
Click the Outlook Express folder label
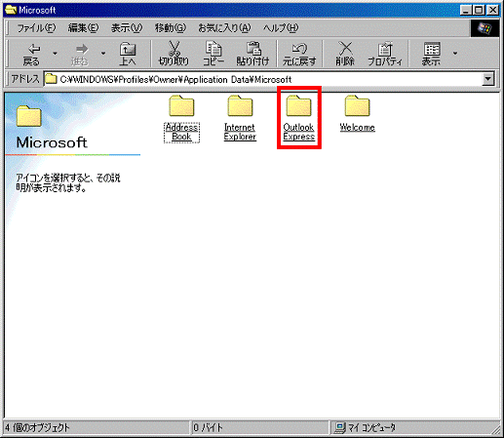click(x=298, y=132)
